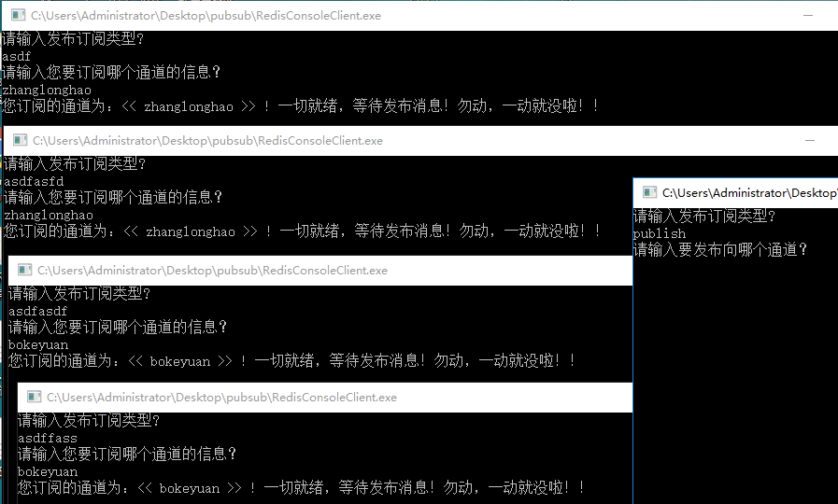The width and height of the screenshot is (838, 504).
Task: Click the 'asdfasdf' input line
Action: pos(37,311)
